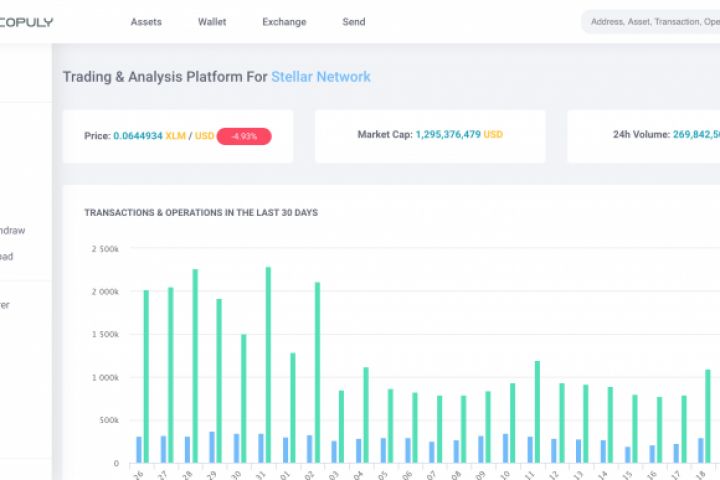720x480 pixels.
Task: Select Send in the top navigation
Action: 354,22
